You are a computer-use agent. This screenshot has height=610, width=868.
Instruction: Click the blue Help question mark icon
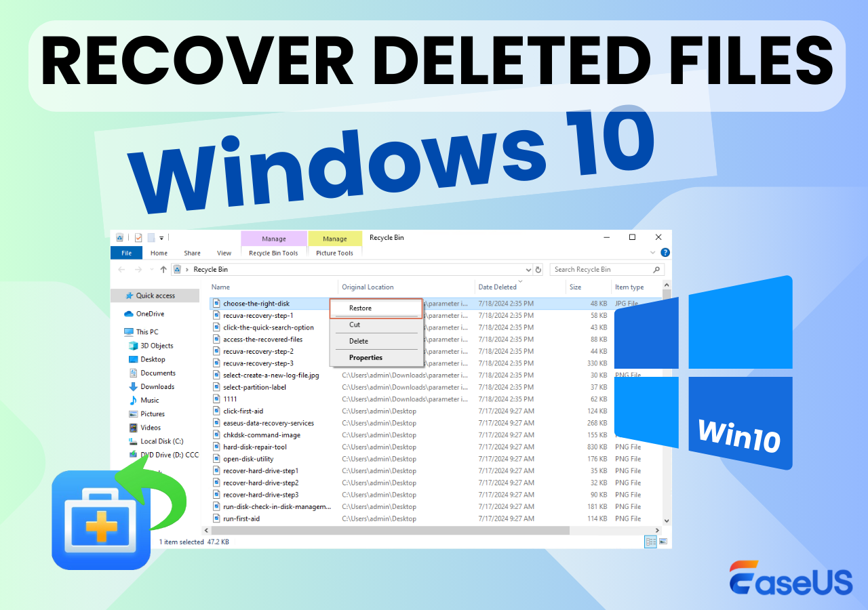665,253
